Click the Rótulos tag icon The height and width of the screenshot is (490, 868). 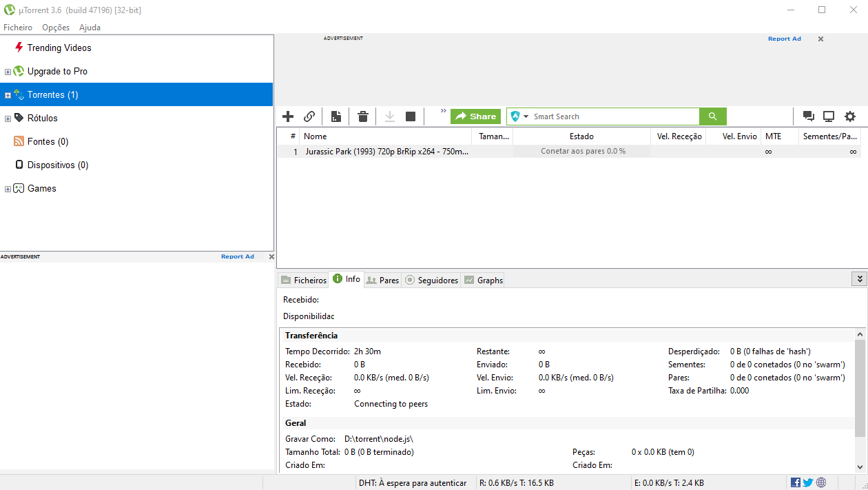tap(19, 118)
